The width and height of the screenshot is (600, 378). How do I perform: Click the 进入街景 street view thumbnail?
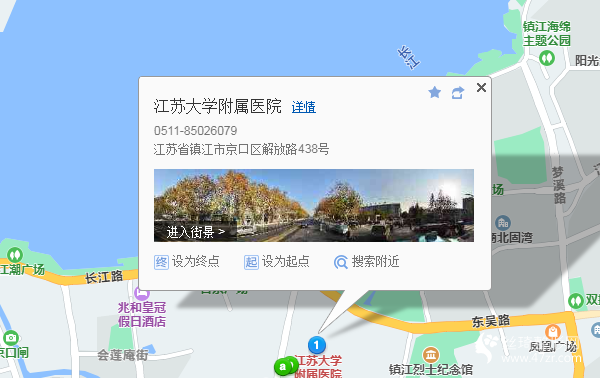pos(314,205)
